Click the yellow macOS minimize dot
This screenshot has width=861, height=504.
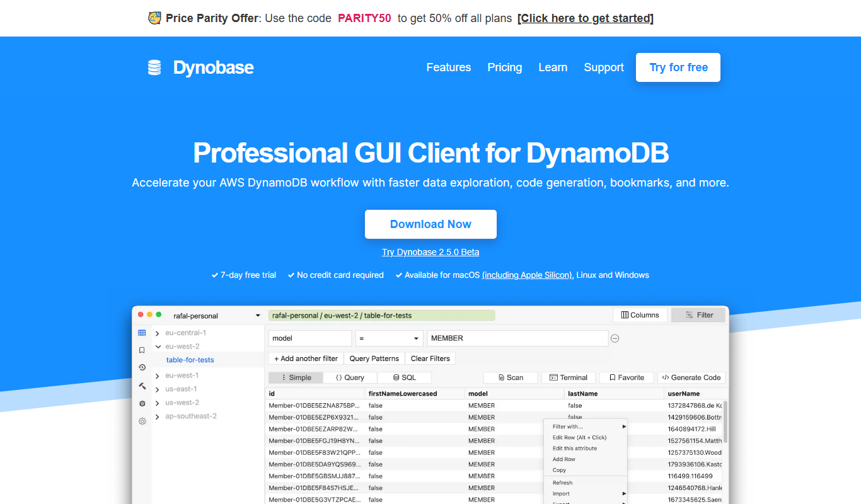149,314
